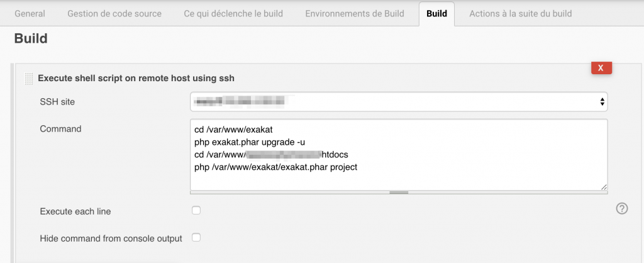The image size is (644, 263).
Task: Select the Environnements de Build tab
Action: coord(355,14)
